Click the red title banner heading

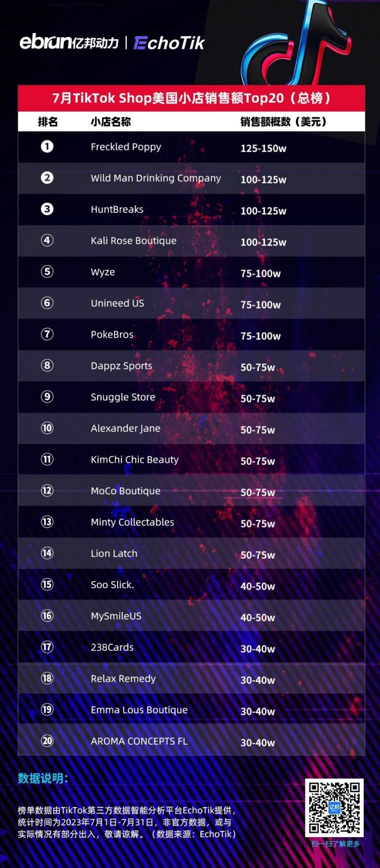(192, 98)
